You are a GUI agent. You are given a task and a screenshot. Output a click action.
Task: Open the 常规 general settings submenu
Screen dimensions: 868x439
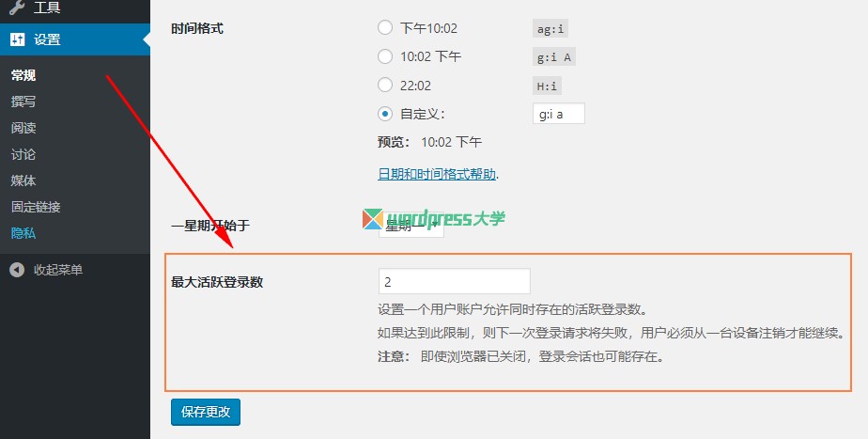[23, 75]
